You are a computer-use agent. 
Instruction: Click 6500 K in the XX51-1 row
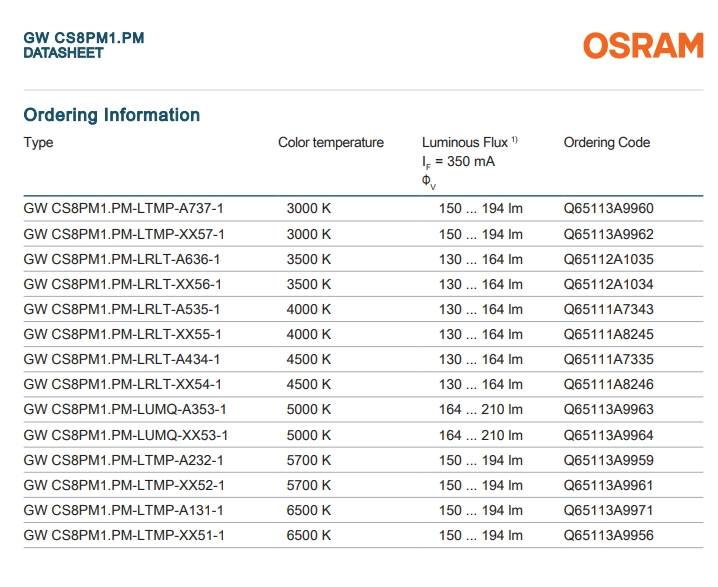pos(309,535)
